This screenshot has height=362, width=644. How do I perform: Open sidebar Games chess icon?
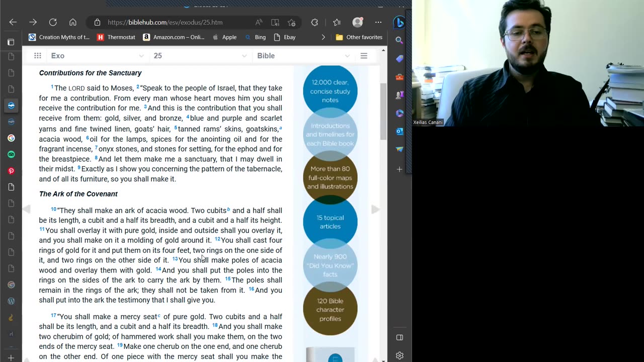click(x=399, y=95)
